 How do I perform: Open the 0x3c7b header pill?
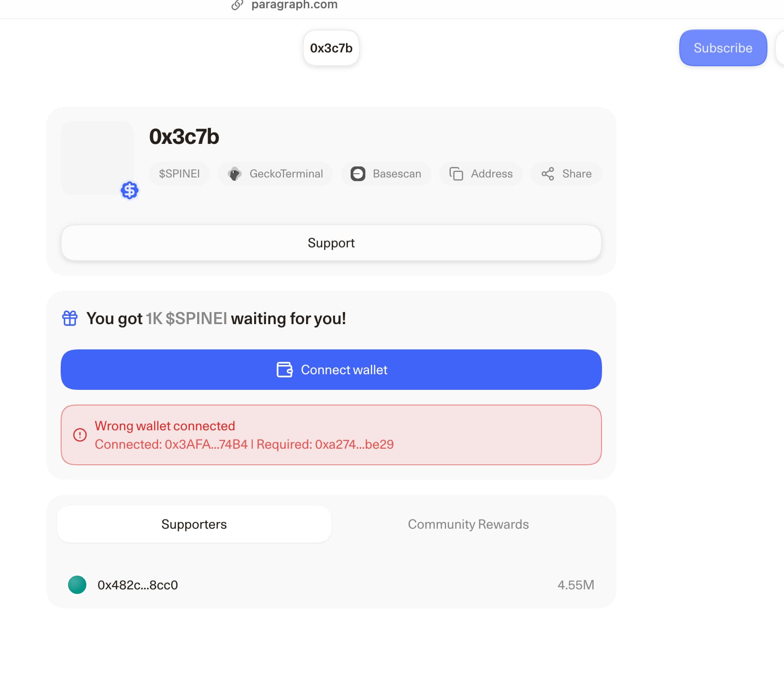(331, 48)
